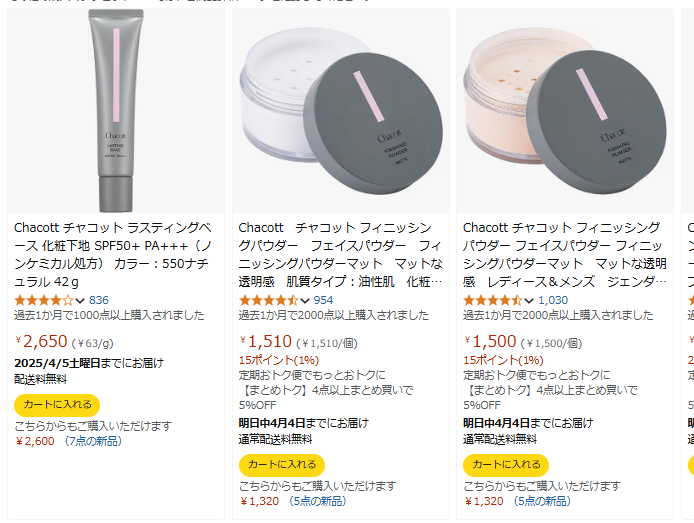Open Chacott ラスティングベース product title
694x523 pixels.
[113, 254]
